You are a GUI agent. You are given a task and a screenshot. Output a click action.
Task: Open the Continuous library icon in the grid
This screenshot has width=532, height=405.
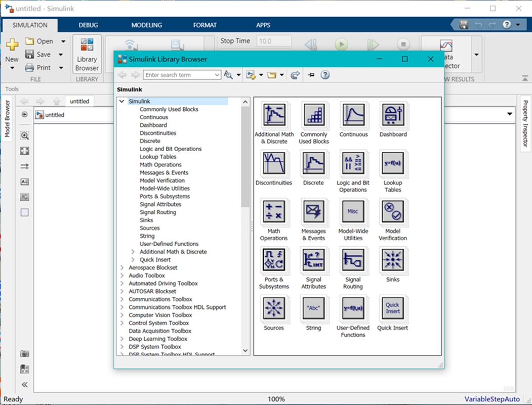(x=353, y=115)
